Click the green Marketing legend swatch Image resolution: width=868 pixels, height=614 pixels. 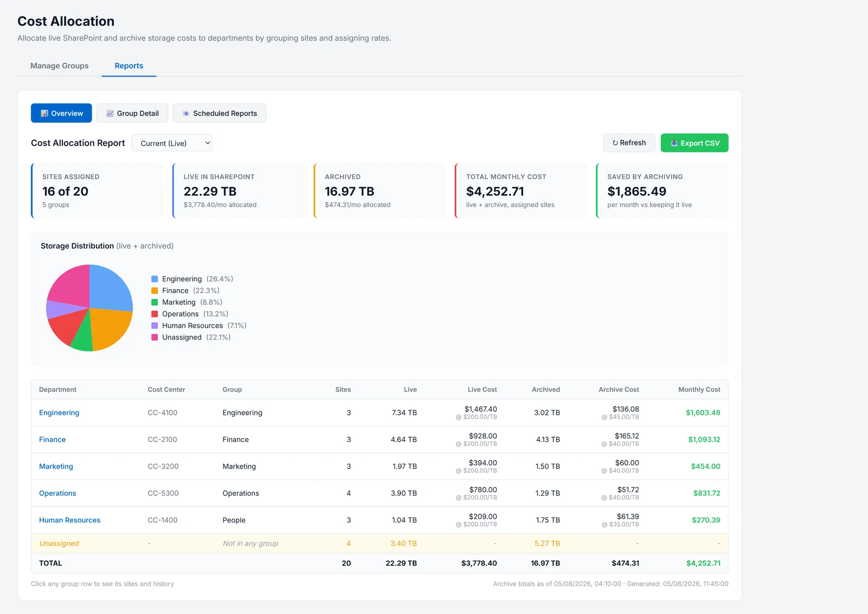point(155,302)
